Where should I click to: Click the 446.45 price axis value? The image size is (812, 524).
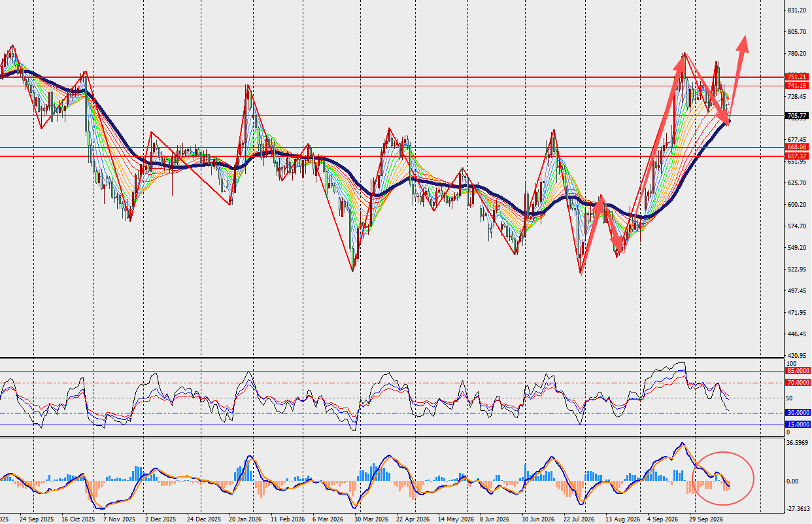(x=796, y=334)
